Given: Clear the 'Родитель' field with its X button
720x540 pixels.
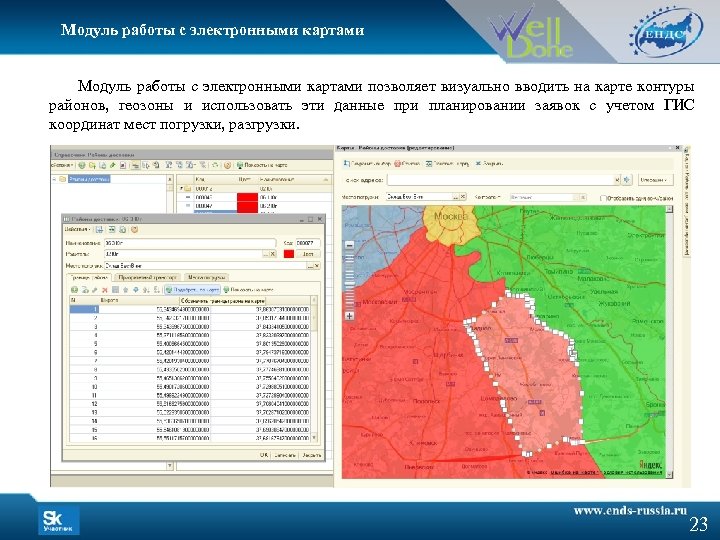Looking at the screenshot, I should tap(273, 254).
